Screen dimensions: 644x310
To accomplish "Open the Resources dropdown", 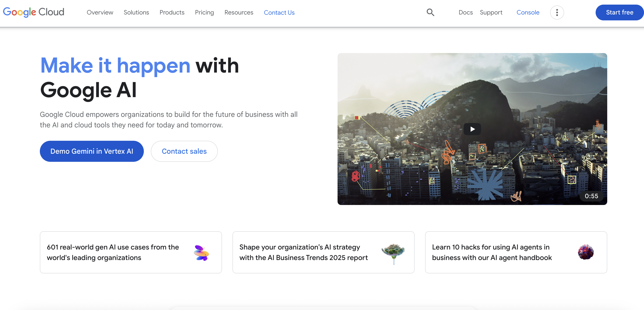I will point(239,12).
